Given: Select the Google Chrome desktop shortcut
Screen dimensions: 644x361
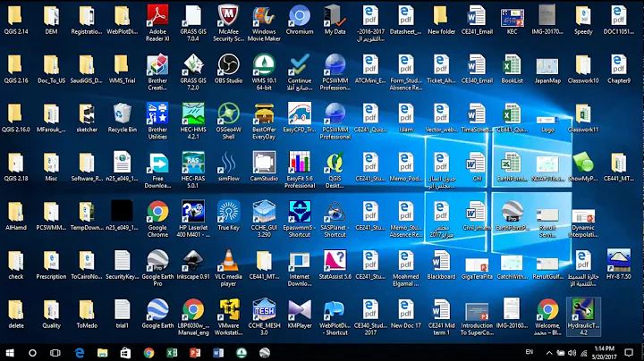Looking at the screenshot, I should (157, 219).
